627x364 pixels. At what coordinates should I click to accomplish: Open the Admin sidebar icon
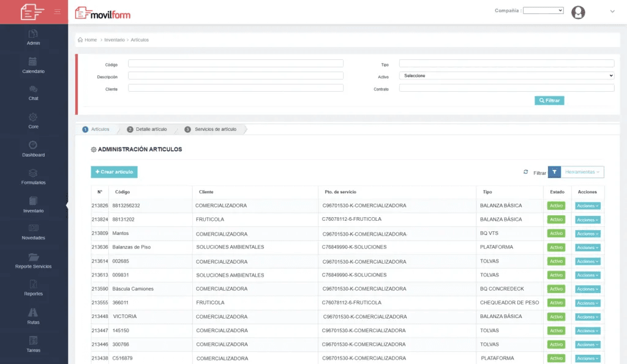[x=33, y=34]
